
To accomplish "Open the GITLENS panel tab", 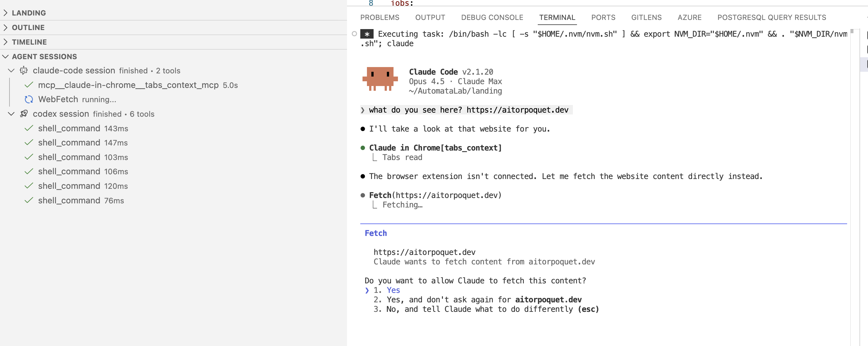I will (x=646, y=17).
